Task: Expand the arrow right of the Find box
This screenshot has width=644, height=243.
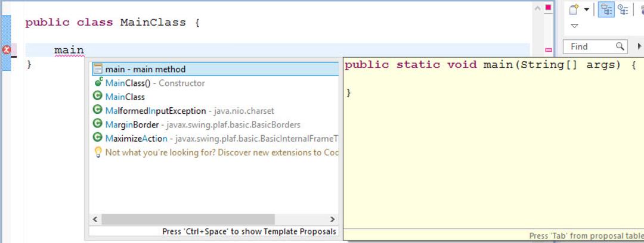Action: (x=639, y=46)
